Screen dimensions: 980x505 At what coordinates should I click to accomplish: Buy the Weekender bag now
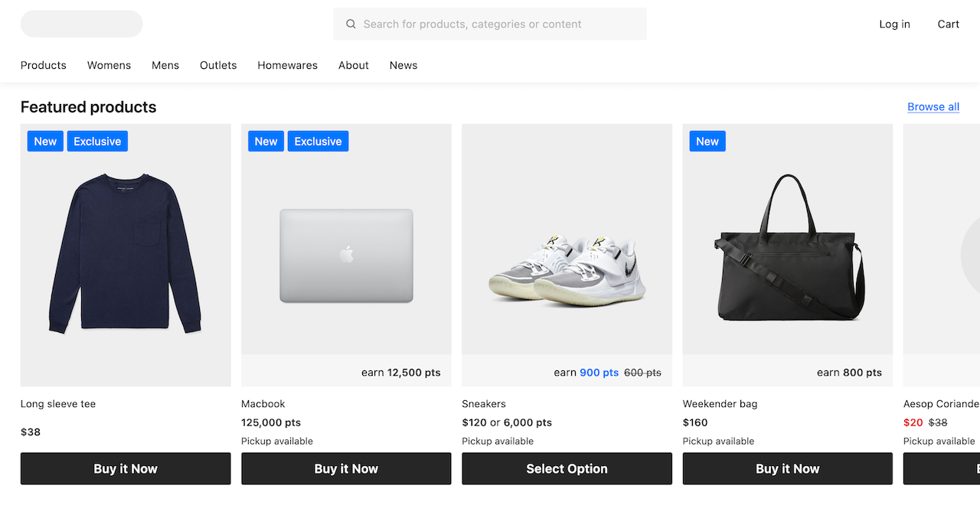point(787,468)
